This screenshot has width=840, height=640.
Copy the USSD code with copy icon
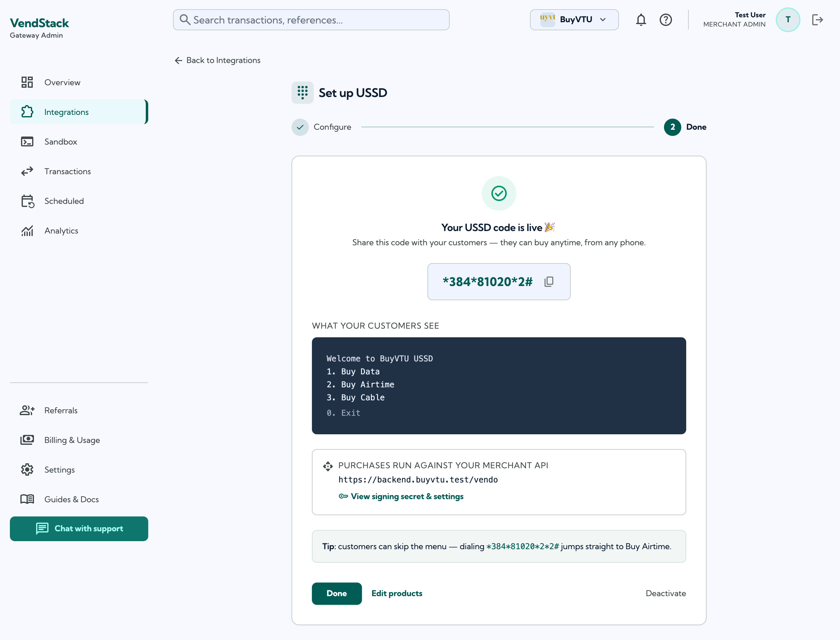pos(549,281)
